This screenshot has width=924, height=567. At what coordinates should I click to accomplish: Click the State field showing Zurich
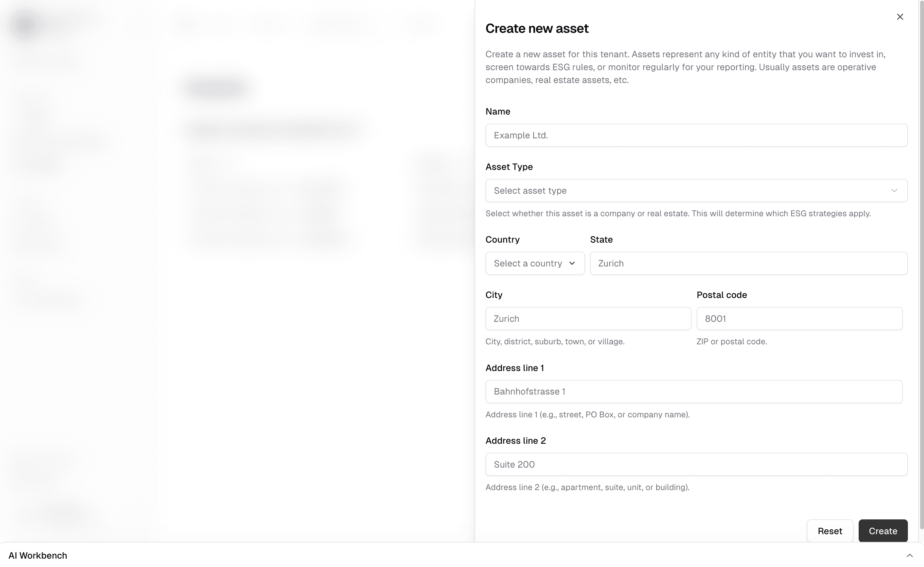749,263
